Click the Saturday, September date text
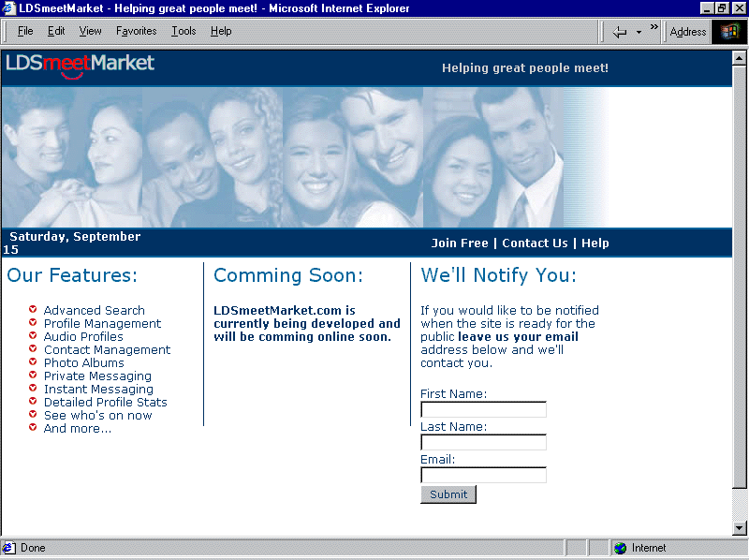 (75, 237)
